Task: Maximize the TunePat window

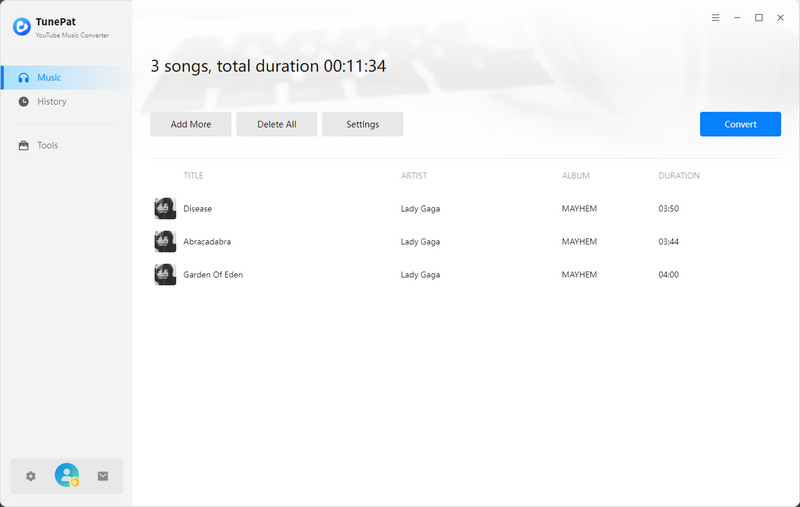Action: pos(759,17)
